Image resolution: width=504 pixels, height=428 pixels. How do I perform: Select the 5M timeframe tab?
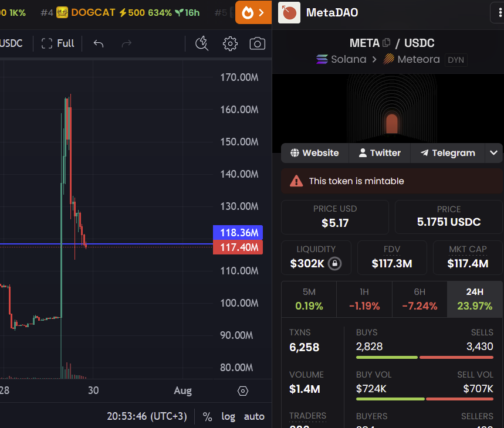point(309,299)
